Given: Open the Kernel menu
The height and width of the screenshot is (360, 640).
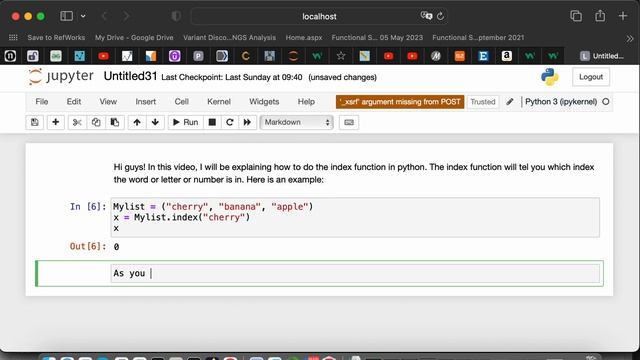Looking at the screenshot, I should [x=219, y=102].
